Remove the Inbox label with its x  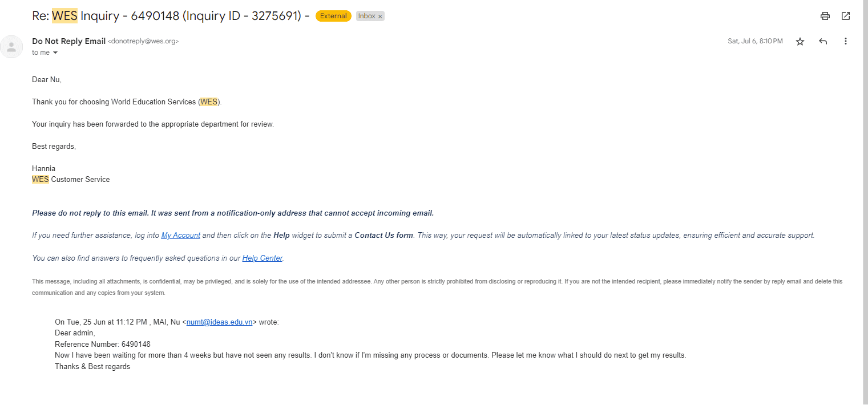coord(380,17)
